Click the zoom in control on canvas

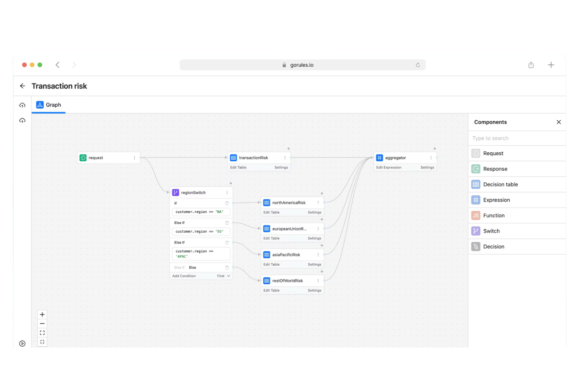pyautogui.click(x=42, y=314)
